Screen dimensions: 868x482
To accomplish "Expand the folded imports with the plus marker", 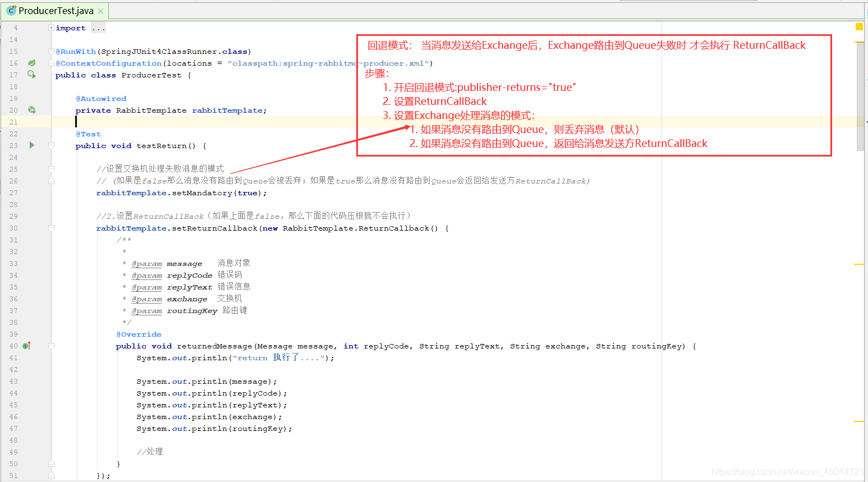I will click(51, 27).
